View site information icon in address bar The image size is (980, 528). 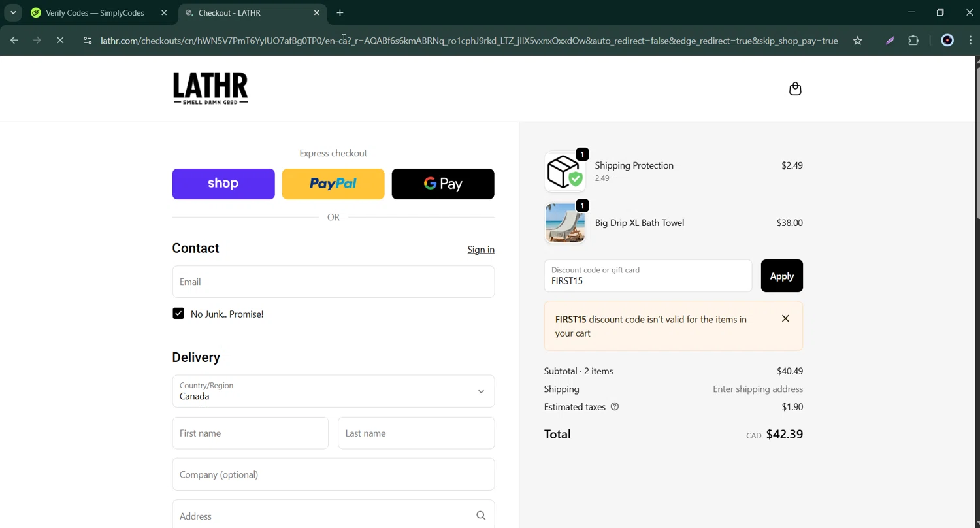pyautogui.click(x=88, y=41)
